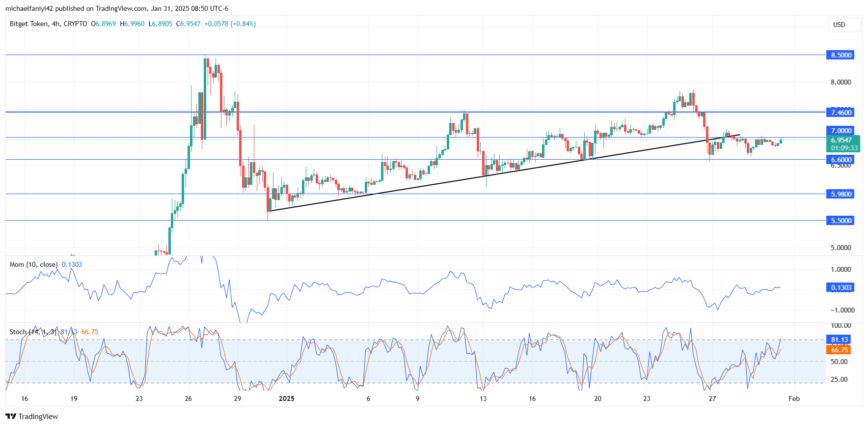
Task: Select the 5.5000 price level label
Action: coord(841,221)
